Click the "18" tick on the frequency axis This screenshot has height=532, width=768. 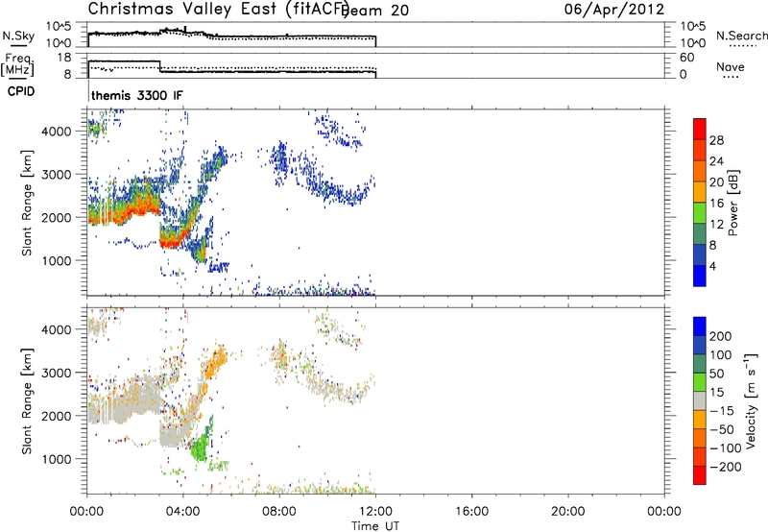[x=64, y=58]
